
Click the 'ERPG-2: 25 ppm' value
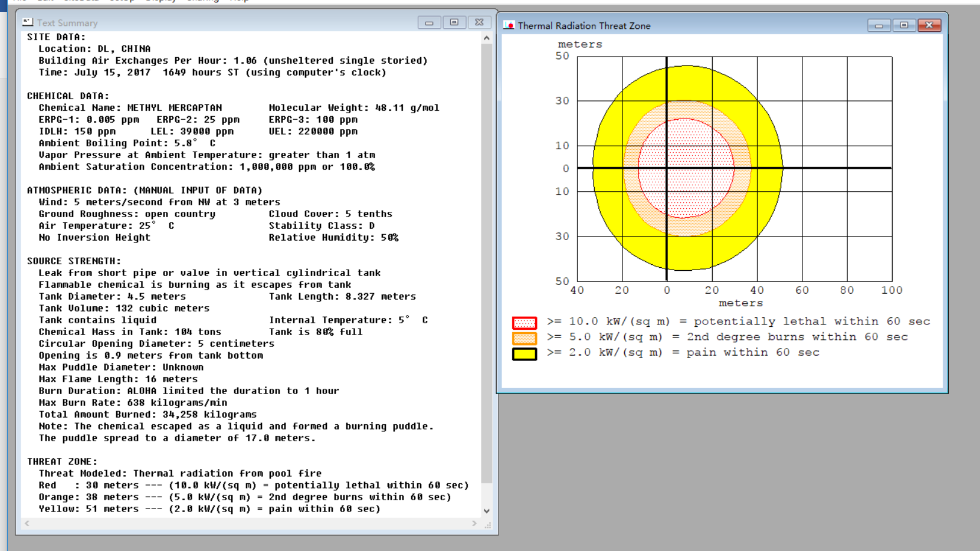coord(198,120)
